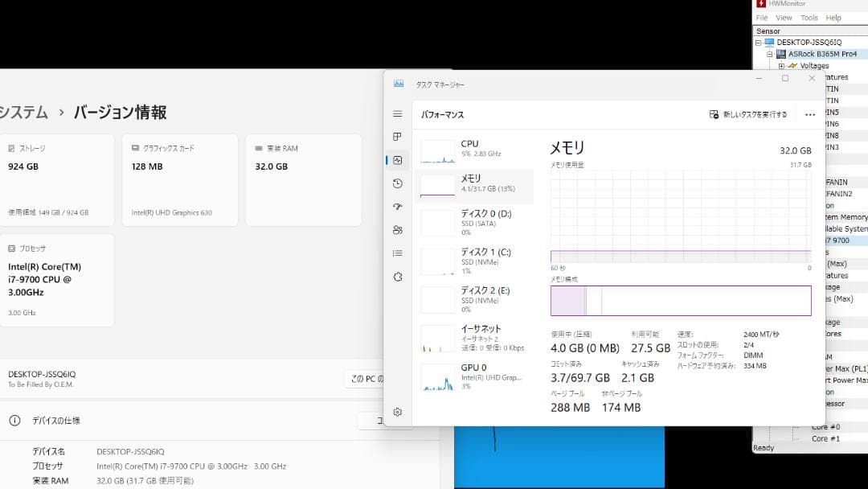Open the App history page icon
Image resolution: width=868 pixels, height=489 pixels.
(397, 183)
